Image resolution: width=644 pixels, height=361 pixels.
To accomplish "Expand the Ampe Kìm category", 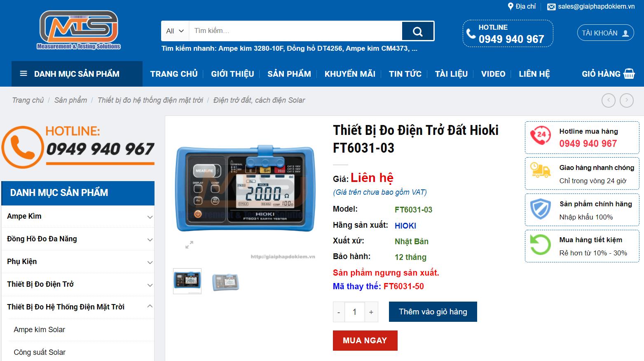I will point(150,217).
